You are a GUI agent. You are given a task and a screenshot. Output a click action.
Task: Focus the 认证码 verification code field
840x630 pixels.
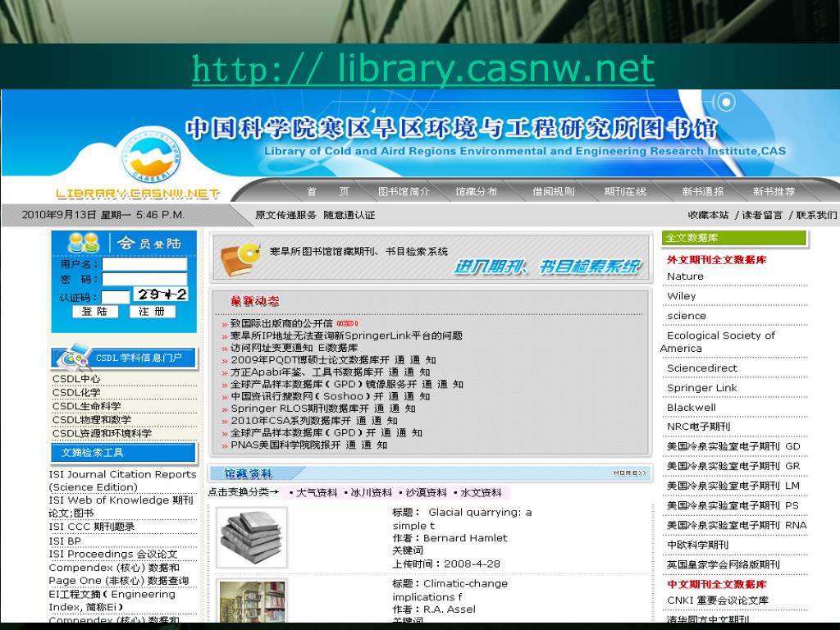pos(115,297)
